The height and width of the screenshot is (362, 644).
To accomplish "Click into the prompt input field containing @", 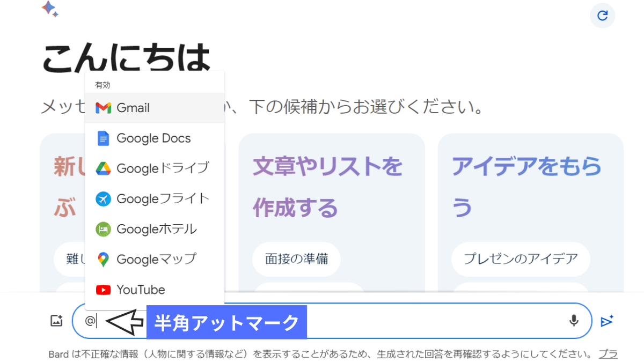I will (x=332, y=321).
